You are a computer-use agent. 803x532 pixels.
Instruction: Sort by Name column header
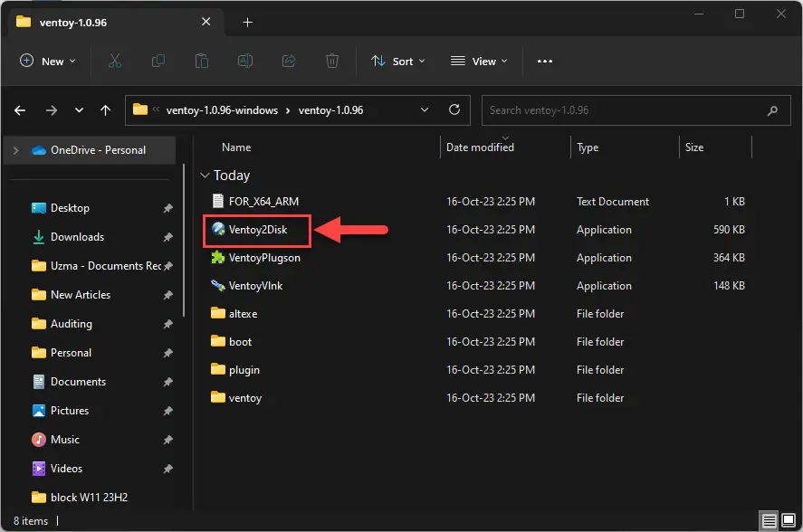click(236, 147)
